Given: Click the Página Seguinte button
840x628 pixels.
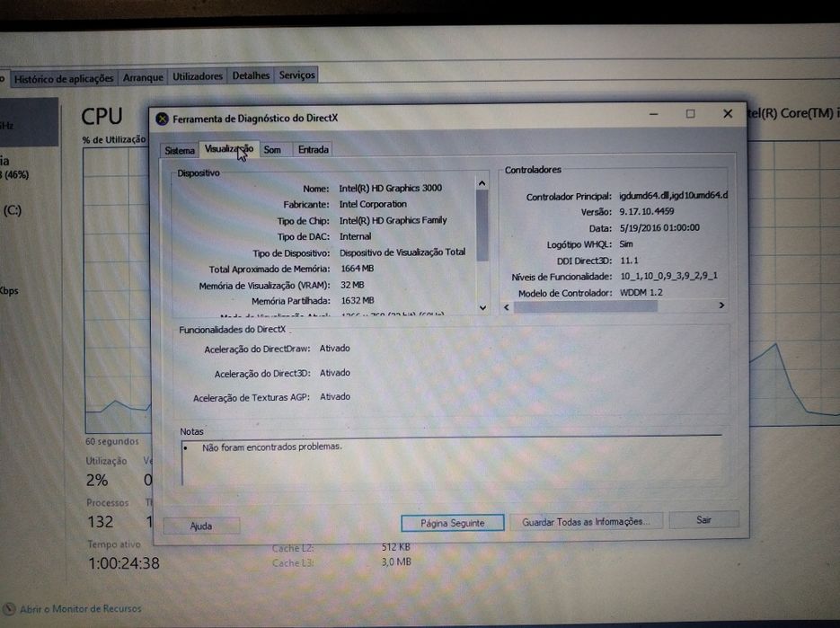Looking at the screenshot, I should 452,523.
